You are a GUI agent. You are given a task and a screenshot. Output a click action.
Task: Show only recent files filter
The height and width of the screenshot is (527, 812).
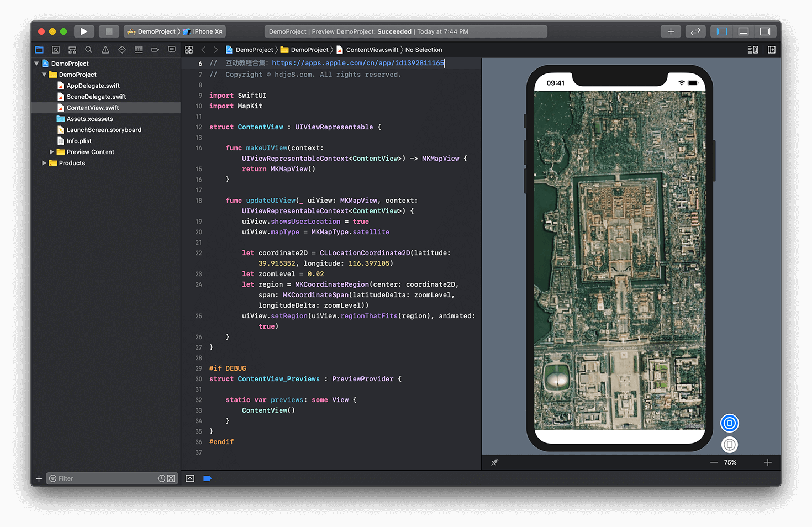click(x=161, y=478)
